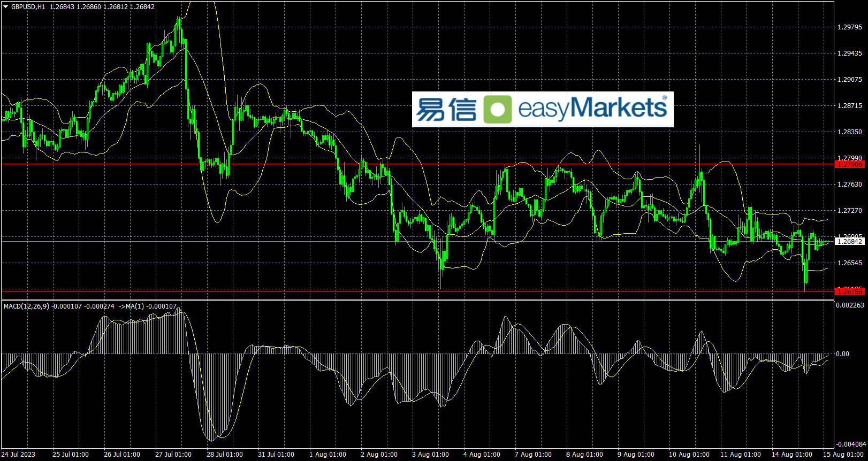
Task: Select the upper red horizontal line at 1.27908
Action: [417, 164]
